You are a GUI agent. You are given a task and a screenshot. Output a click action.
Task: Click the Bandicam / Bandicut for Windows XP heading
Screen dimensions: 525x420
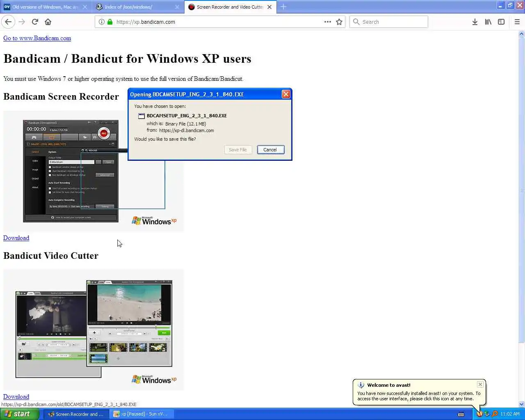pyautogui.click(x=127, y=59)
